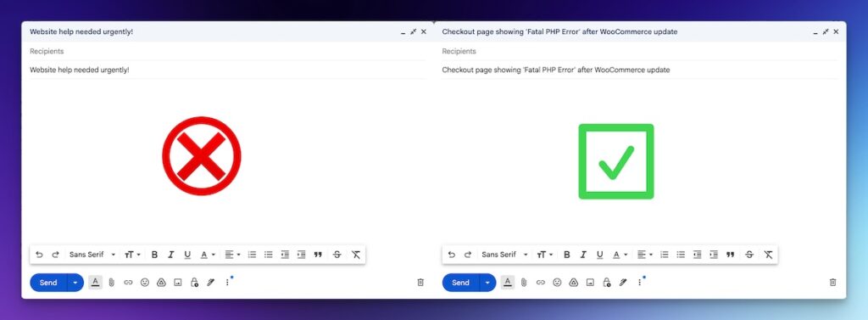
Task: Open the Sans Serif font dropdown in the right compose window
Action: (505, 255)
